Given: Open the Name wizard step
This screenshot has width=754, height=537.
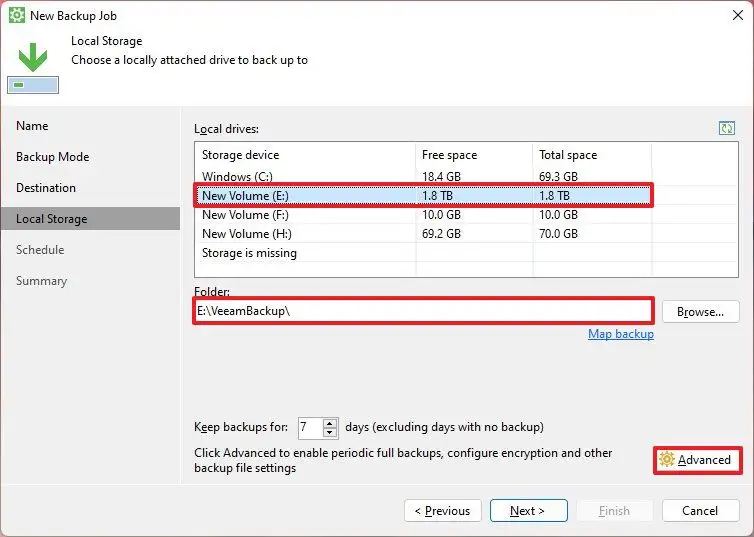Looking at the screenshot, I should (32, 126).
